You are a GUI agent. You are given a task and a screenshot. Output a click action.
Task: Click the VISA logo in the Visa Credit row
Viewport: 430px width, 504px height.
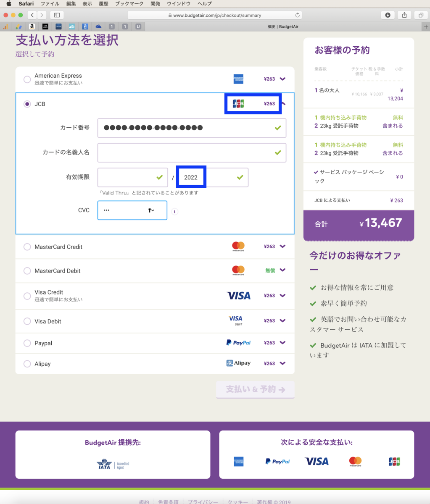point(238,296)
